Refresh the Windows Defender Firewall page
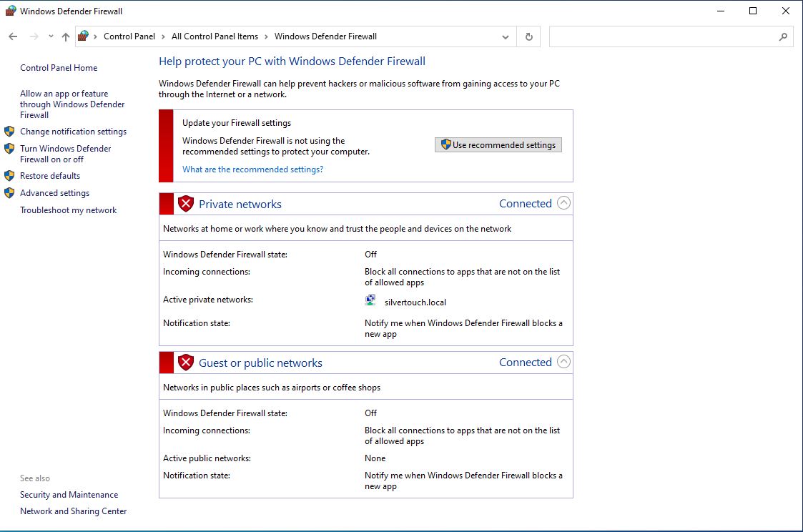 click(x=529, y=37)
